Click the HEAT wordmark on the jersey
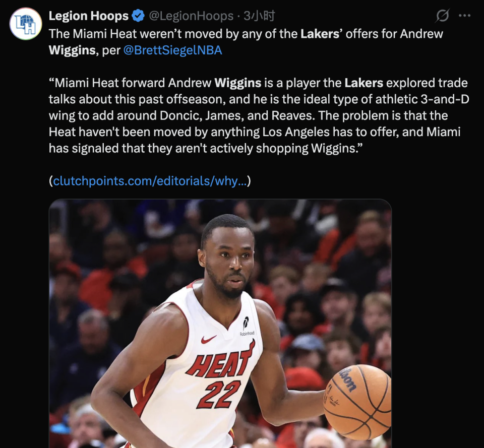Screen dimensions: 484x448 (x=221, y=359)
